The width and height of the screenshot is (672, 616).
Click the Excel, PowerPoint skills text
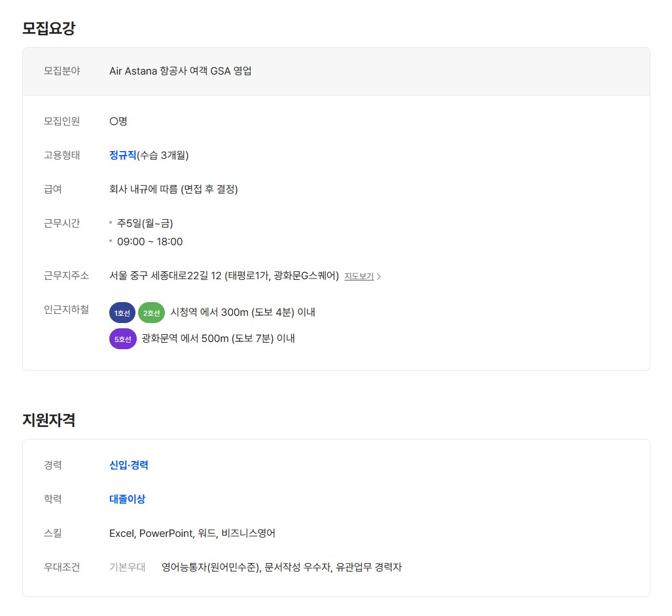(x=192, y=533)
